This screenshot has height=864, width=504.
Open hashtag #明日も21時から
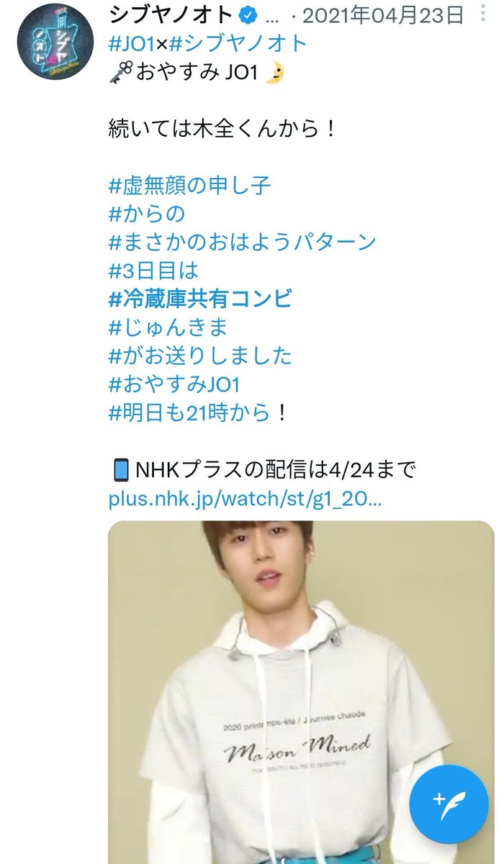point(190,413)
